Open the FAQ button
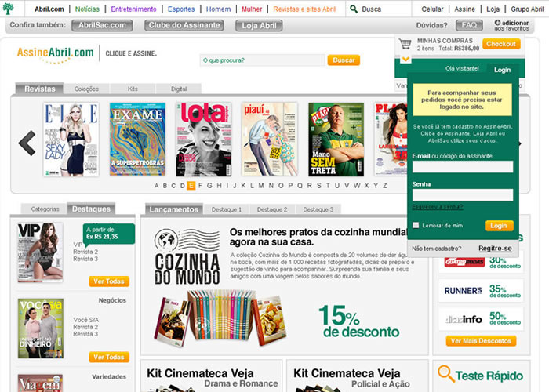Viewport: 549px width, 392px height. click(469, 25)
